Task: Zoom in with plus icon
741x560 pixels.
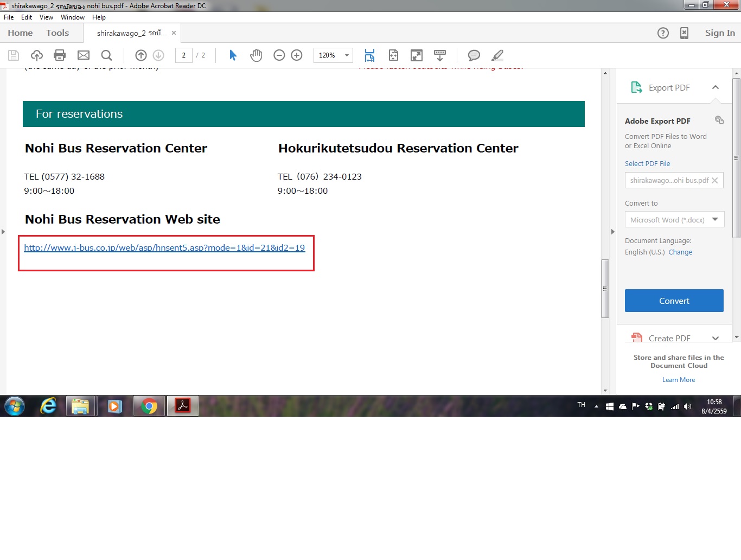Action: [297, 55]
